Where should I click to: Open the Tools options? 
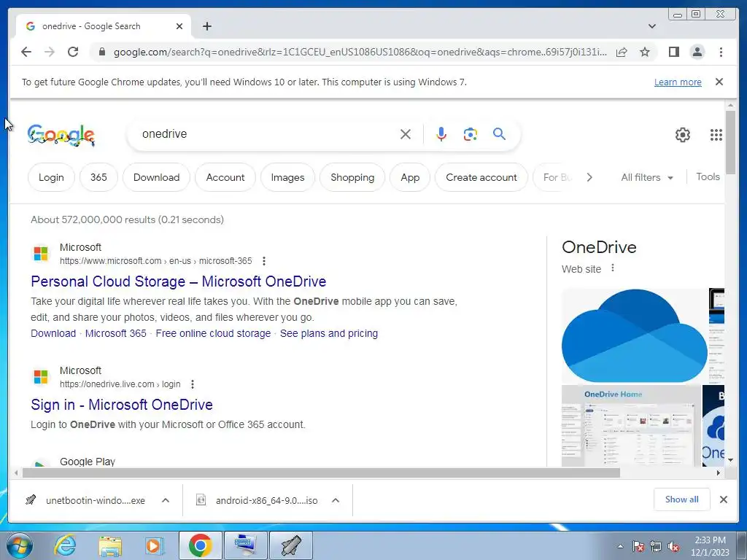[x=708, y=176]
